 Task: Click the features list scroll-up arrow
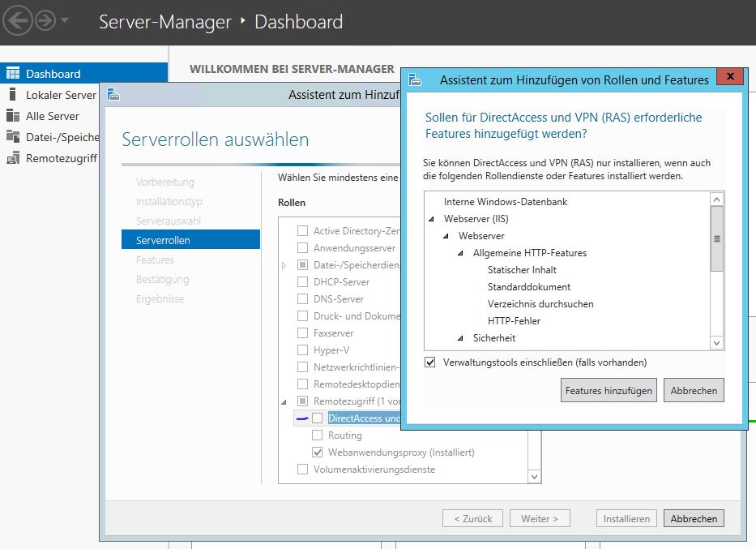(716, 199)
